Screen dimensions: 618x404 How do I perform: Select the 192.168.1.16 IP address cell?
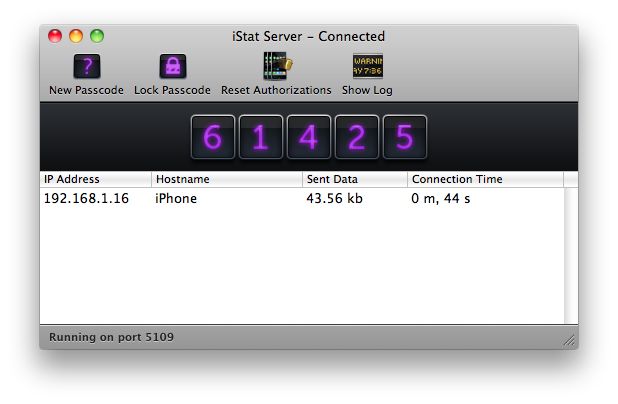86,198
